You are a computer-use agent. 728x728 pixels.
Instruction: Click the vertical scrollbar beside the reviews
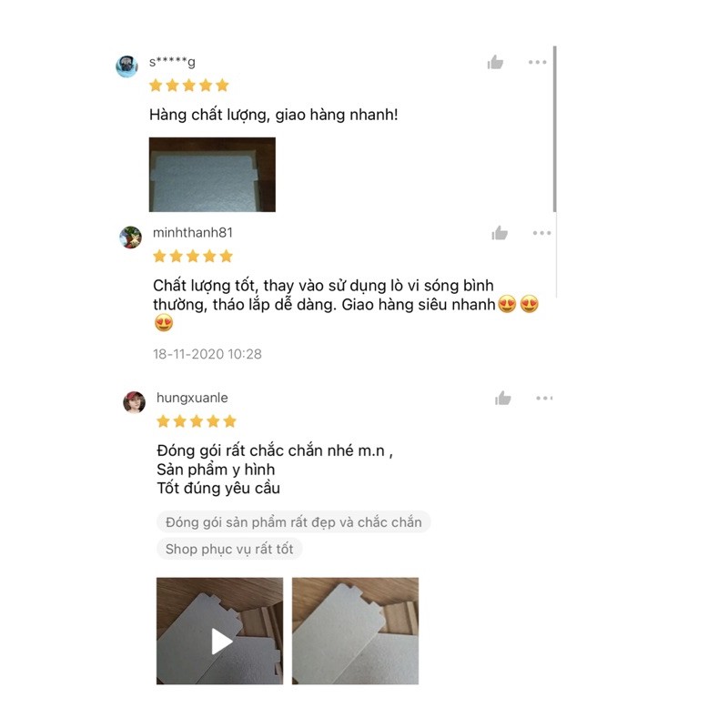pyautogui.click(x=555, y=129)
